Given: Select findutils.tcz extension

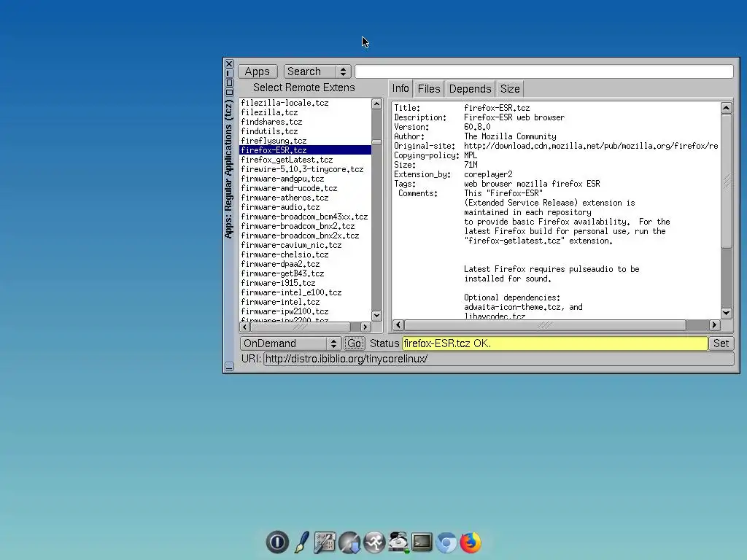Looking at the screenshot, I should point(305,131).
